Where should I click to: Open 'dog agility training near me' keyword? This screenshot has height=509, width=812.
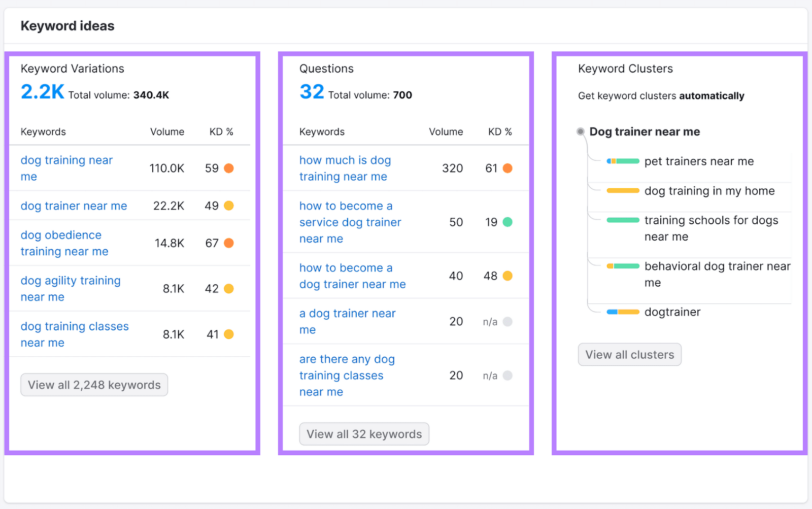[71, 289]
